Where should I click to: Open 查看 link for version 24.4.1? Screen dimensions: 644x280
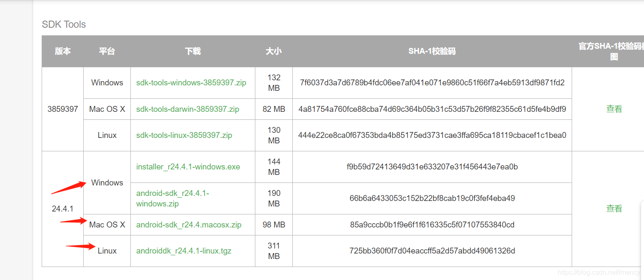pyautogui.click(x=614, y=209)
